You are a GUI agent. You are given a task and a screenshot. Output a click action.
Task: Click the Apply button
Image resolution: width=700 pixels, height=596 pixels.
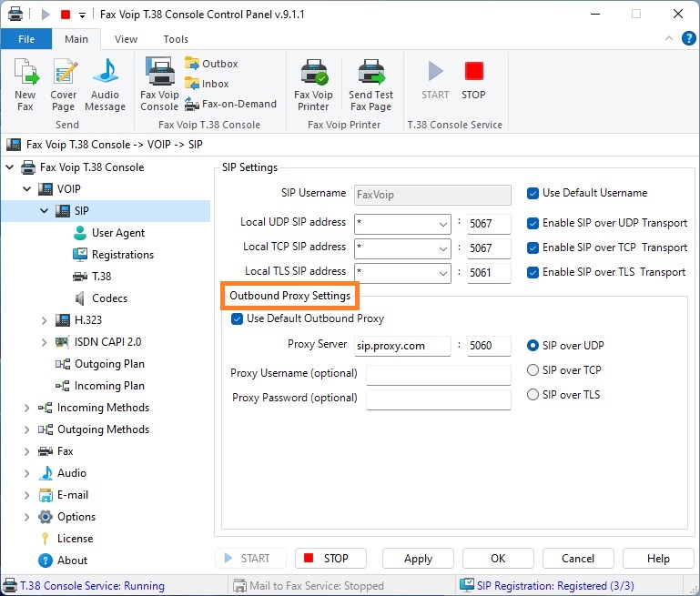418,559
